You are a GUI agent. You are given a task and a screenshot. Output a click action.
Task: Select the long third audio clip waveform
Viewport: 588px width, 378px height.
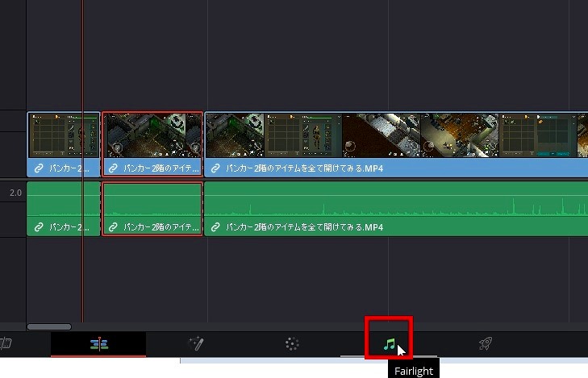tap(395, 201)
